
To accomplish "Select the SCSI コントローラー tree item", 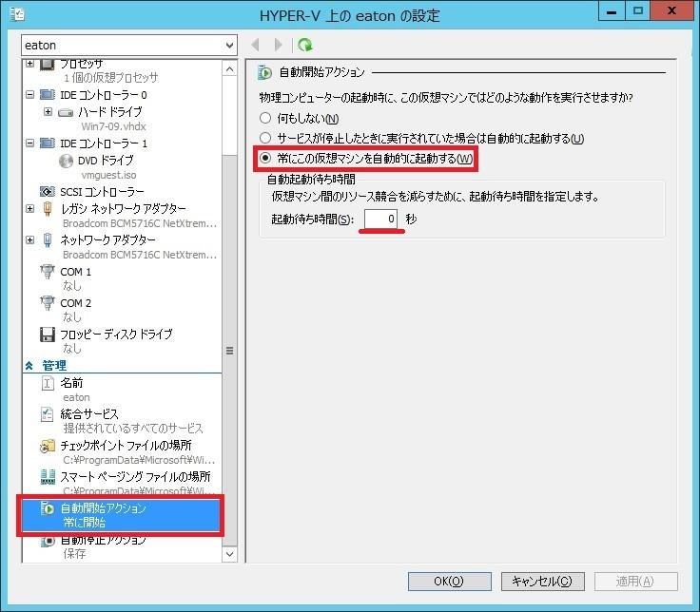I will pyautogui.click(x=102, y=192).
